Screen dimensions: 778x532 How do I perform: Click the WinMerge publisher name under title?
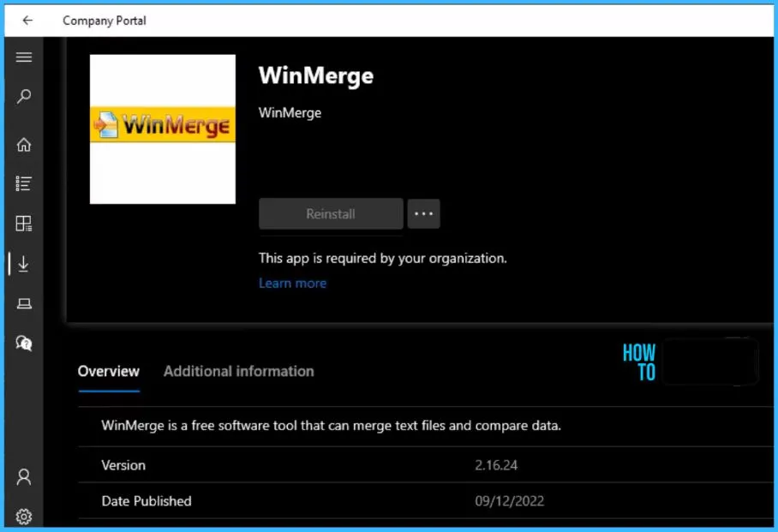pos(290,112)
